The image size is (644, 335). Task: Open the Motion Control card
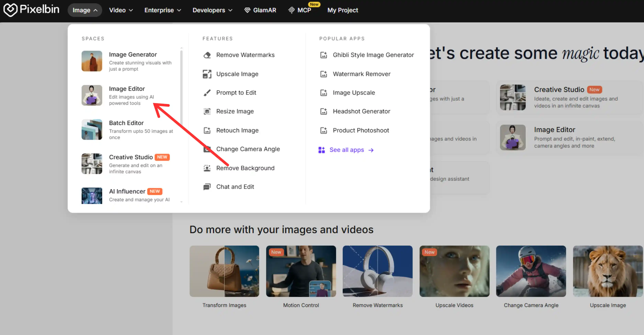pos(301,277)
